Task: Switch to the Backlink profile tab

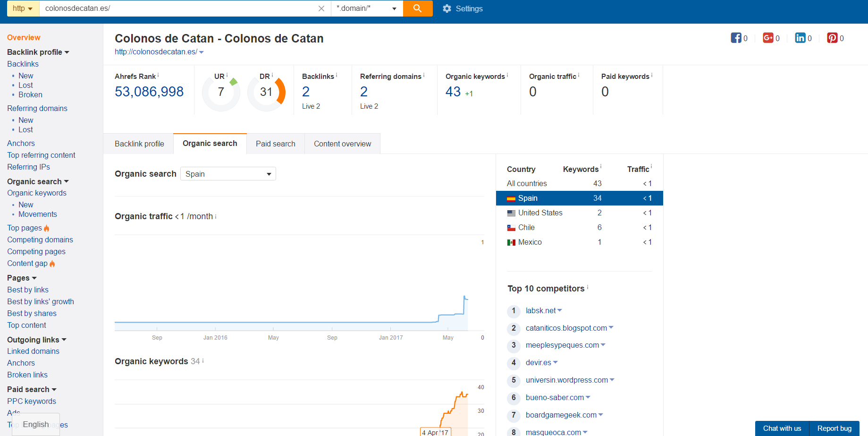Action: pyautogui.click(x=139, y=144)
